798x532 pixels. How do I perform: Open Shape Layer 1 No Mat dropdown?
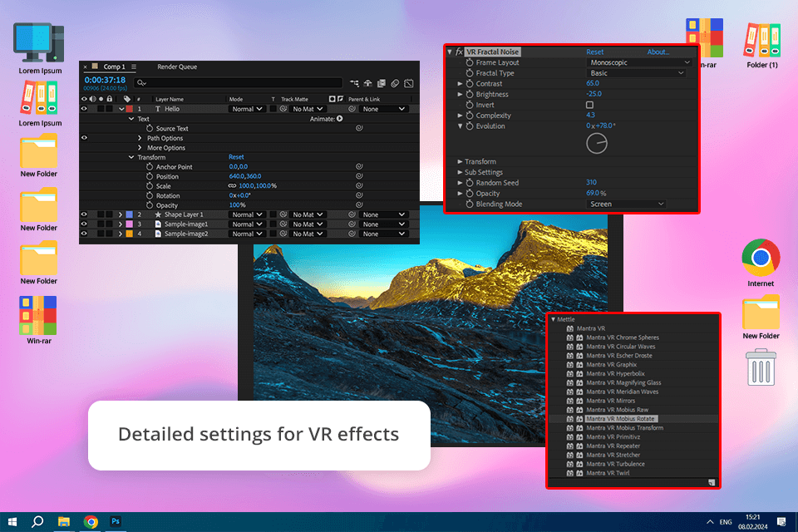click(308, 214)
